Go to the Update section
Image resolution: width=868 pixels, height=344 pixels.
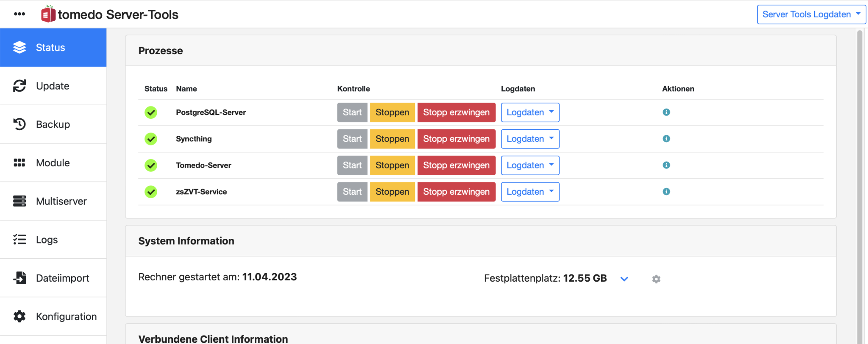click(x=53, y=86)
